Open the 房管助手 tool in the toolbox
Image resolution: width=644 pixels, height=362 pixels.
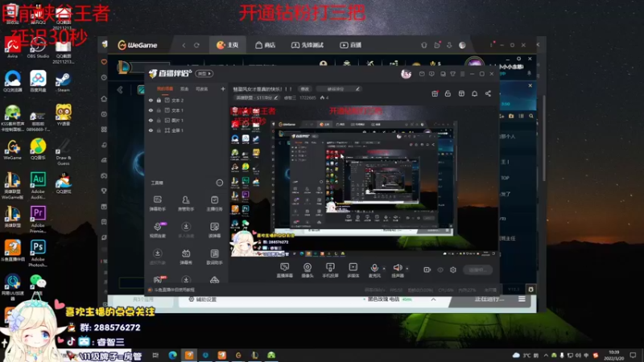coord(186,203)
